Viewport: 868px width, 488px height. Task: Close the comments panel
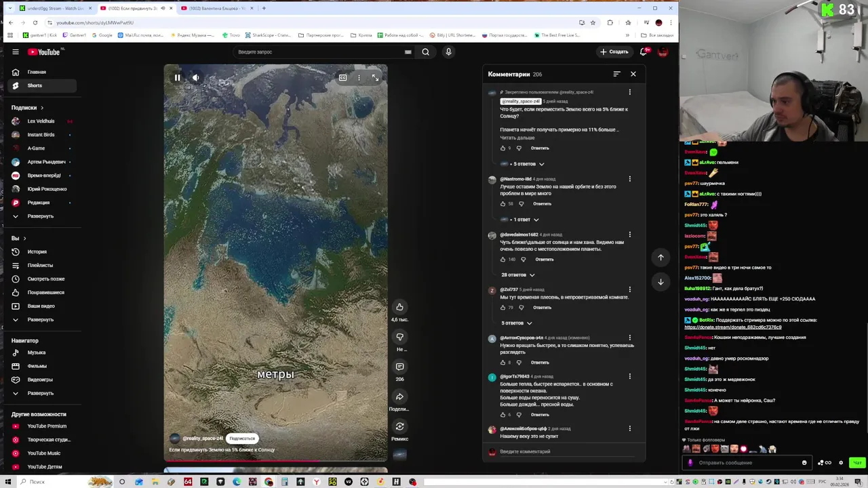pos(633,74)
